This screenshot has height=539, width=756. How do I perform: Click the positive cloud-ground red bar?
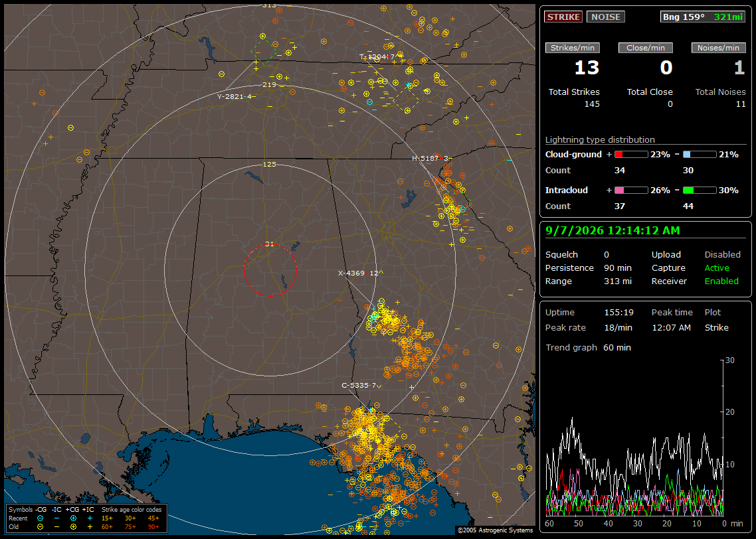click(631, 155)
